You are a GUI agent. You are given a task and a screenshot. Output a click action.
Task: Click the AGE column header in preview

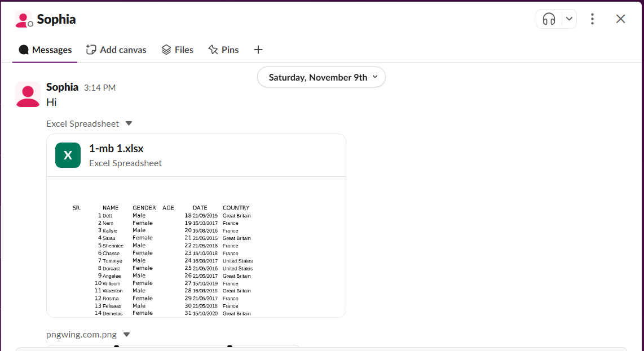click(168, 208)
